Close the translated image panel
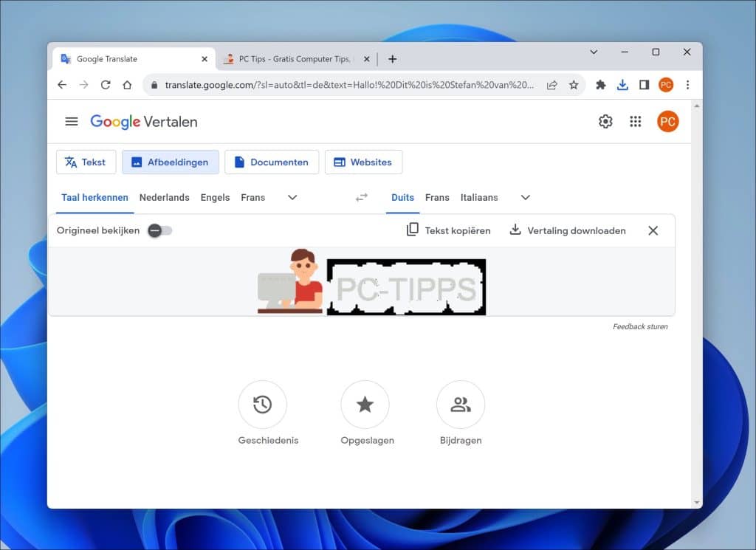This screenshot has width=756, height=550. pos(653,230)
